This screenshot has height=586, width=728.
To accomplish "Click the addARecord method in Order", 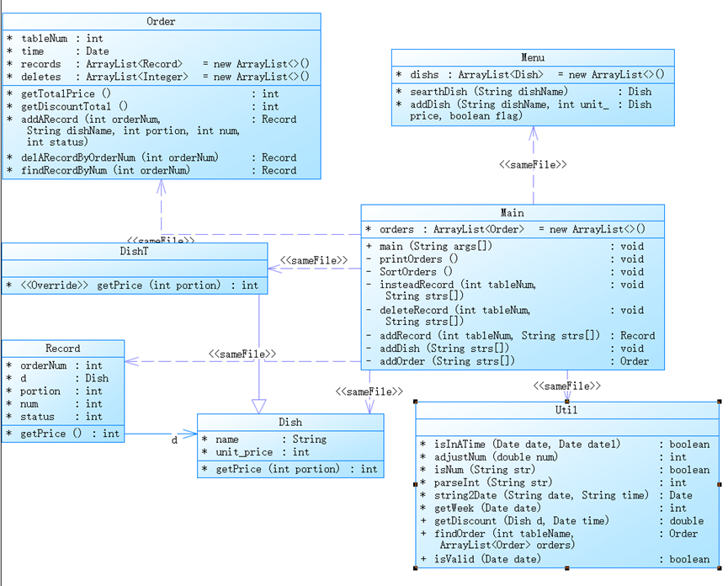I will (x=151, y=131).
